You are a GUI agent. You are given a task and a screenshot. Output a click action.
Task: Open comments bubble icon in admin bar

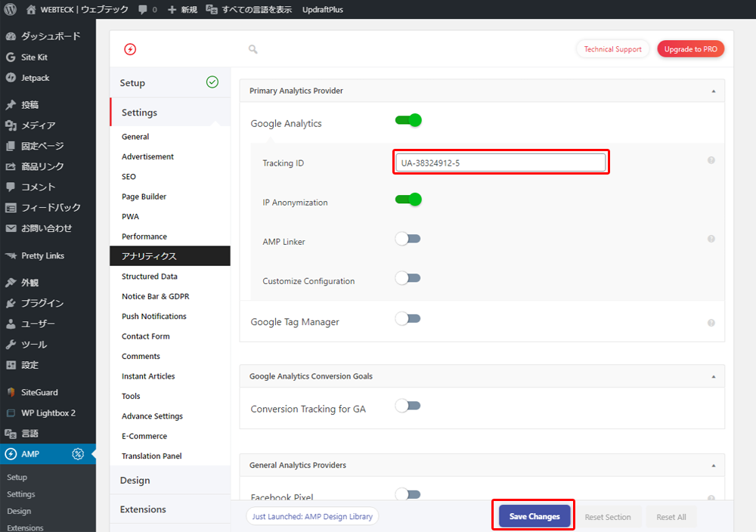coord(143,10)
